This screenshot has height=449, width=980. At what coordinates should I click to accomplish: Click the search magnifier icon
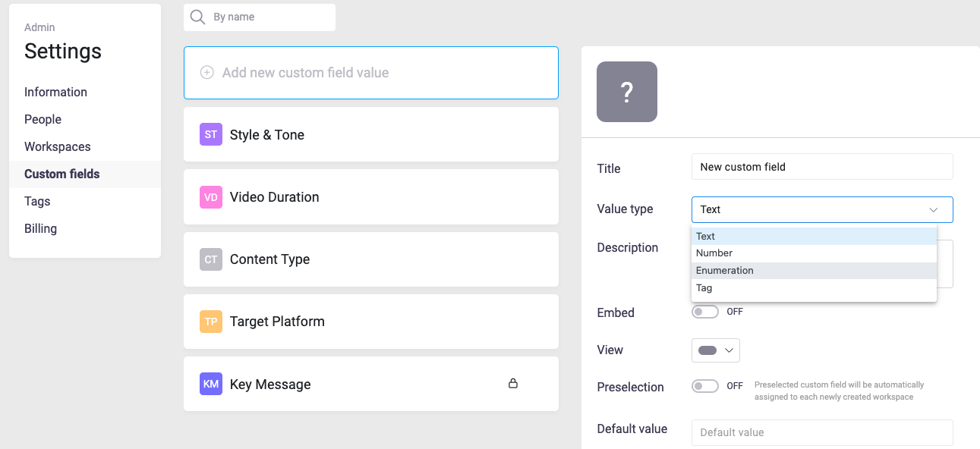[198, 17]
